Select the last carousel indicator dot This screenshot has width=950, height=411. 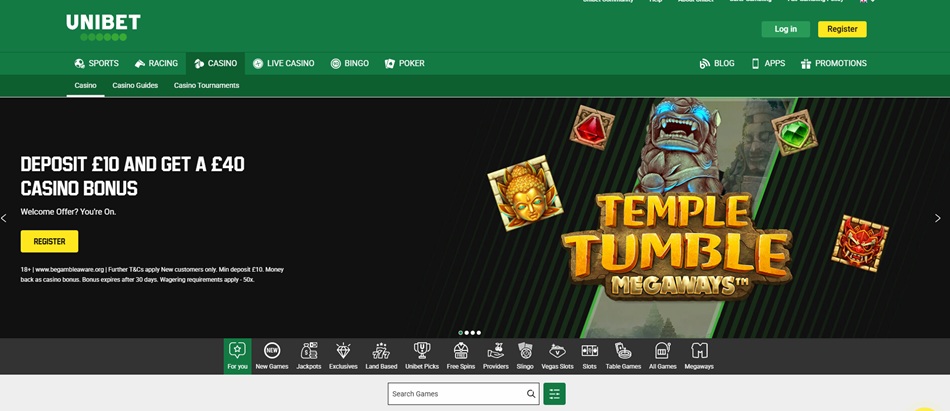tap(479, 333)
